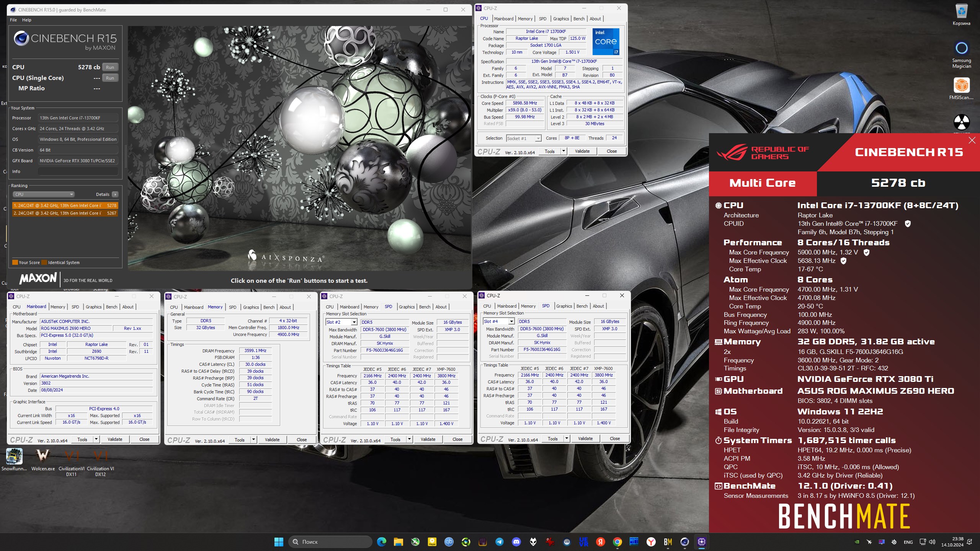980x551 pixels.
Task: Open Telegram from the taskbar
Action: 499,542
